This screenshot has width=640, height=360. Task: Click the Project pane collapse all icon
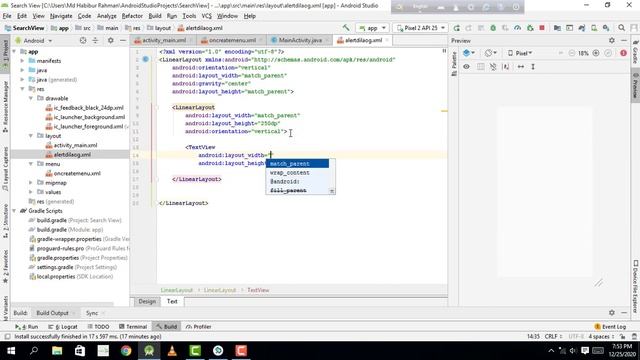pos(95,40)
